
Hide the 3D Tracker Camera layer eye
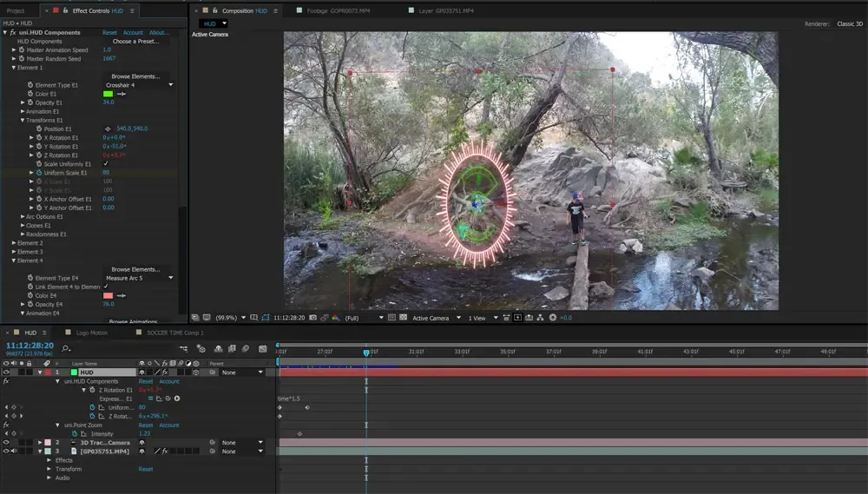click(6, 443)
